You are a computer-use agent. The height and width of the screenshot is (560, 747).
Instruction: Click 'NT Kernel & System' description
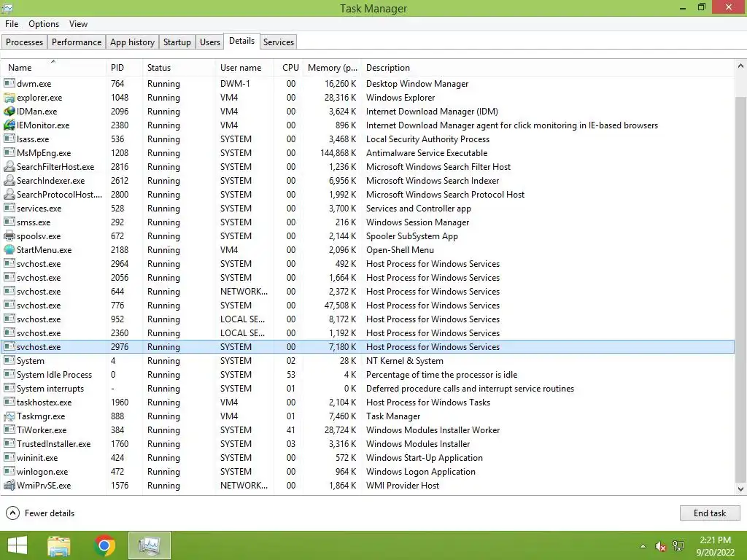coord(404,360)
